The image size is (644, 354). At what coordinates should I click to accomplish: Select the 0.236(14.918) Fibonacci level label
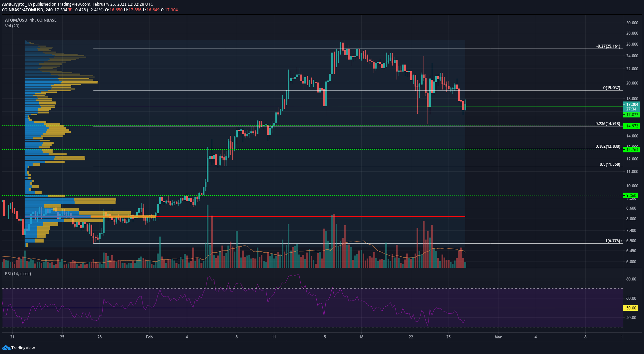(x=608, y=124)
